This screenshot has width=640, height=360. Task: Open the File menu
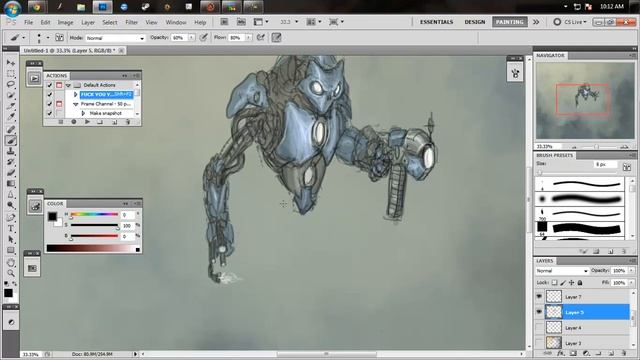28,22
